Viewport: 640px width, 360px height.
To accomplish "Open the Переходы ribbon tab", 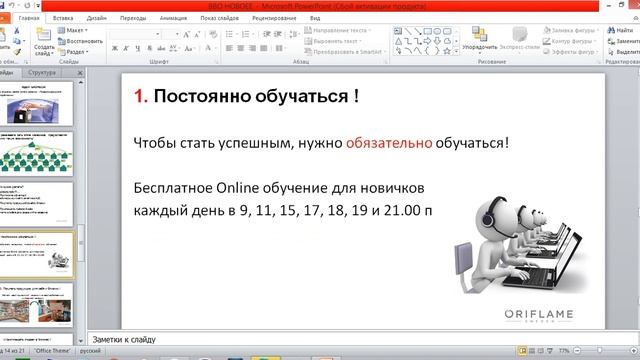I will coord(133,18).
